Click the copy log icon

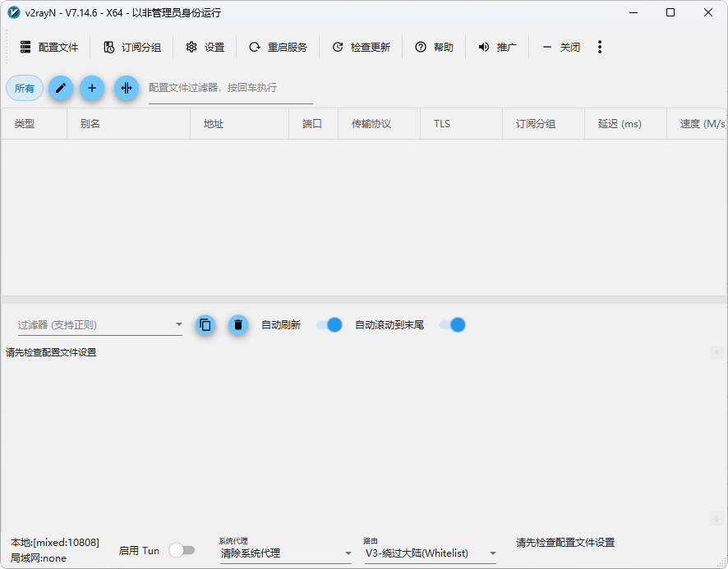point(205,325)
